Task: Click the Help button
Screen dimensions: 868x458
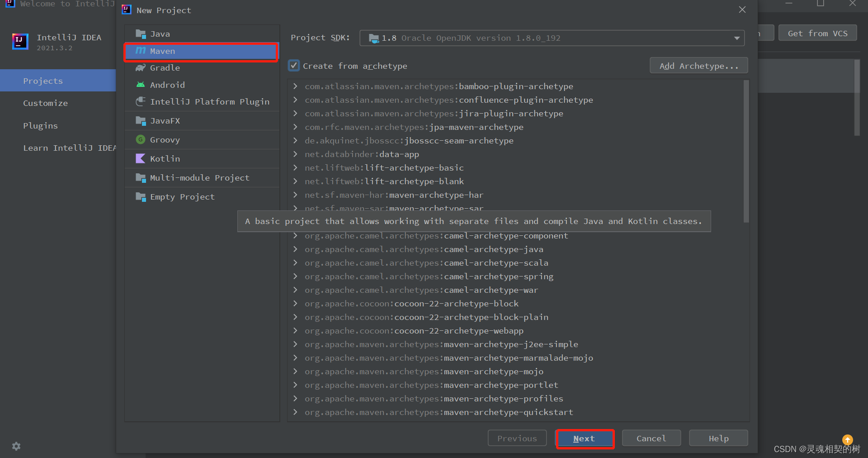Action: [x=718, y=438]
